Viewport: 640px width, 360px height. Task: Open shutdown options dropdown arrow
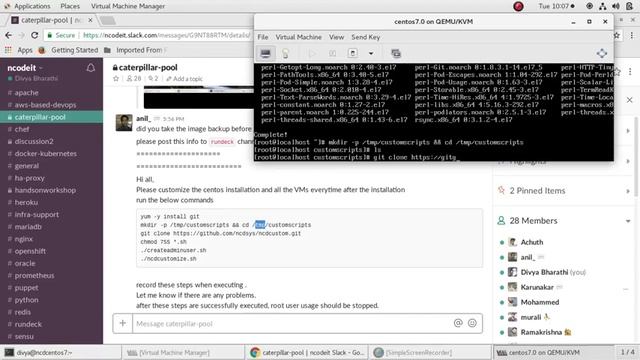[371, 53]
